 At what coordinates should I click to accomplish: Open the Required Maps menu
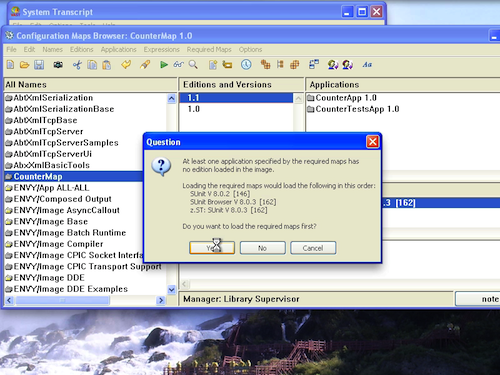click(x=209, y=49)
